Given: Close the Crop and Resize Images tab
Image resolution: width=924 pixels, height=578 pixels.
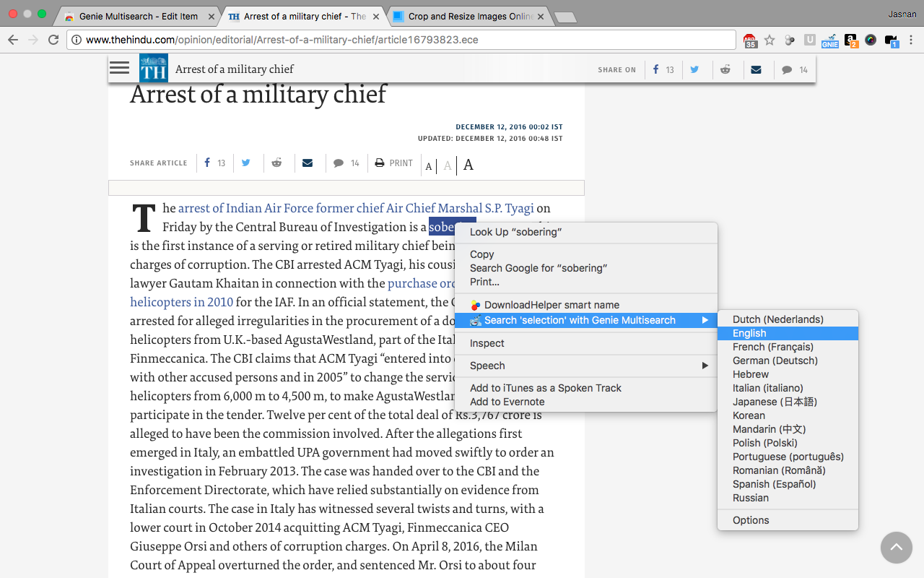Looking at the screenshot, I should point(541,16).
